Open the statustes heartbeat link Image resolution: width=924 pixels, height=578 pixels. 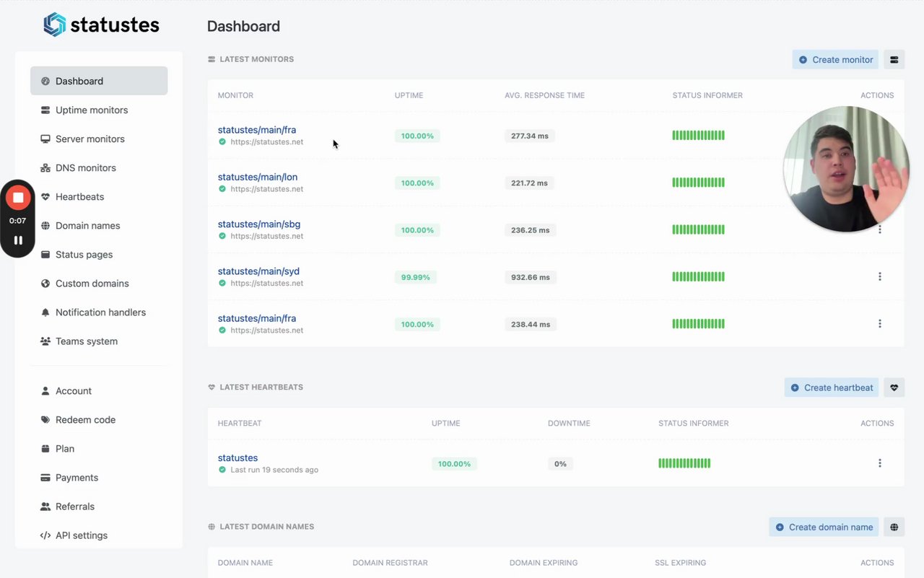[x=237, y=457]
